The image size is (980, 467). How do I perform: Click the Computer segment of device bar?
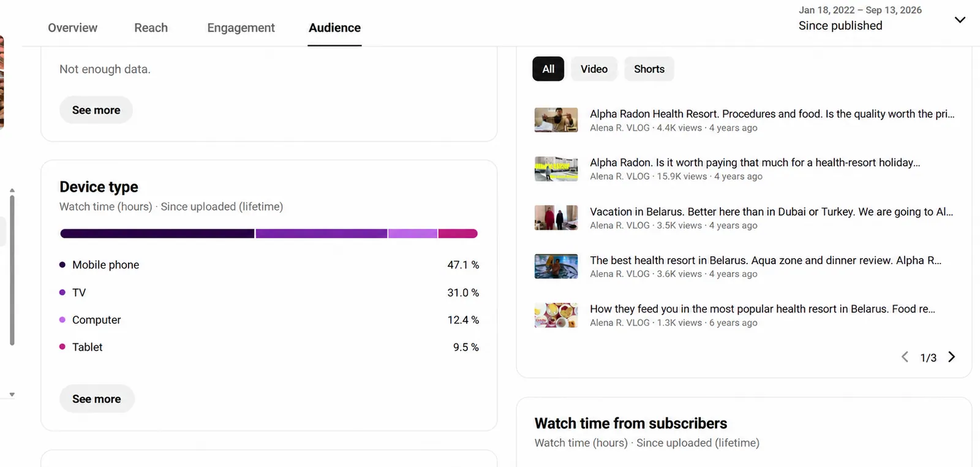point(413,233)
